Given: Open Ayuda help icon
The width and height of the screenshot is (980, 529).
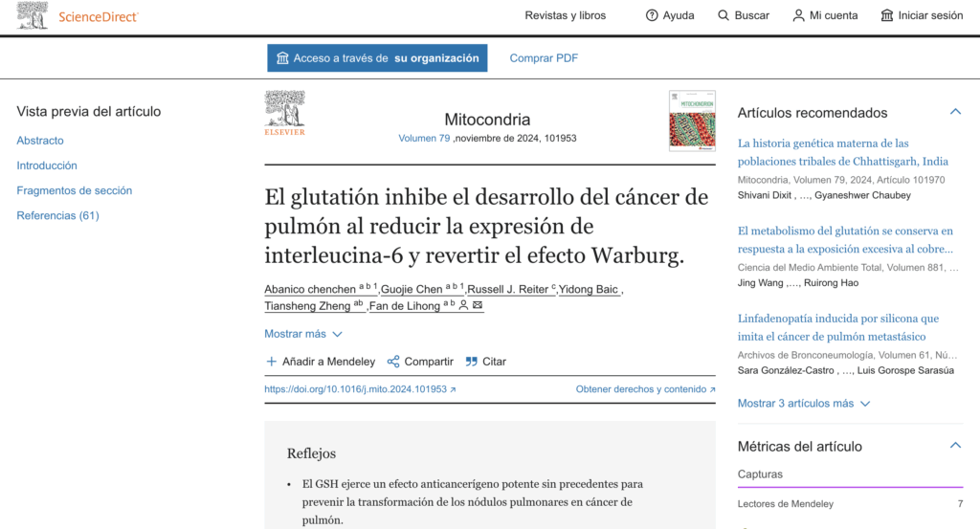Looking at the screenshot, I should click(x=652, y=15).
